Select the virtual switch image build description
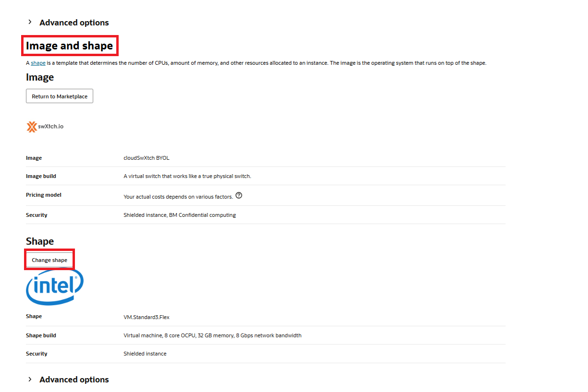This screenshot has height=392, width=588. click(x=187, y=176)
